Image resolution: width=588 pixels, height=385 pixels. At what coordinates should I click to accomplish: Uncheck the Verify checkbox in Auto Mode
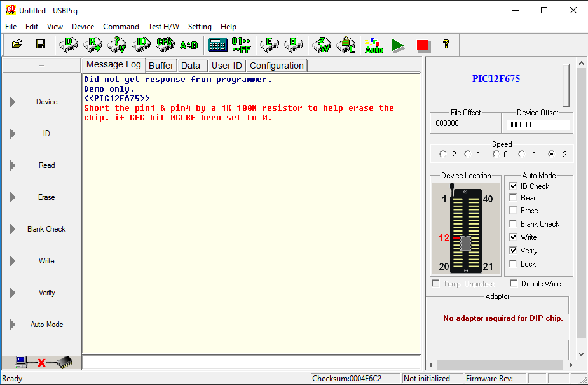coord(513,250)
